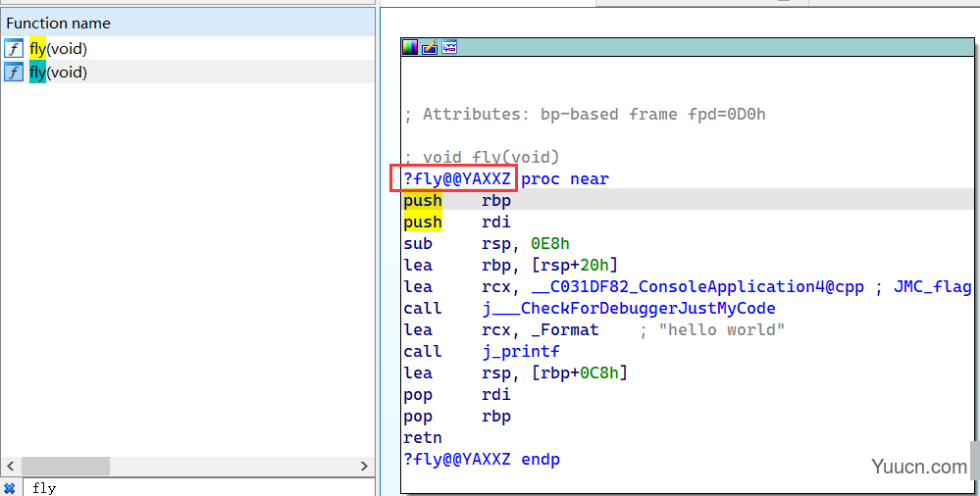The width and height of the screenshot is (980, 496).
Task: Click the pop rdi instruction
Action: pos(457,394)
